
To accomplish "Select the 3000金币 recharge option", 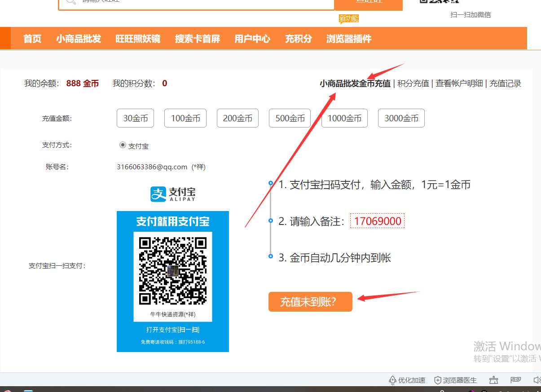I will coord(401,118).
